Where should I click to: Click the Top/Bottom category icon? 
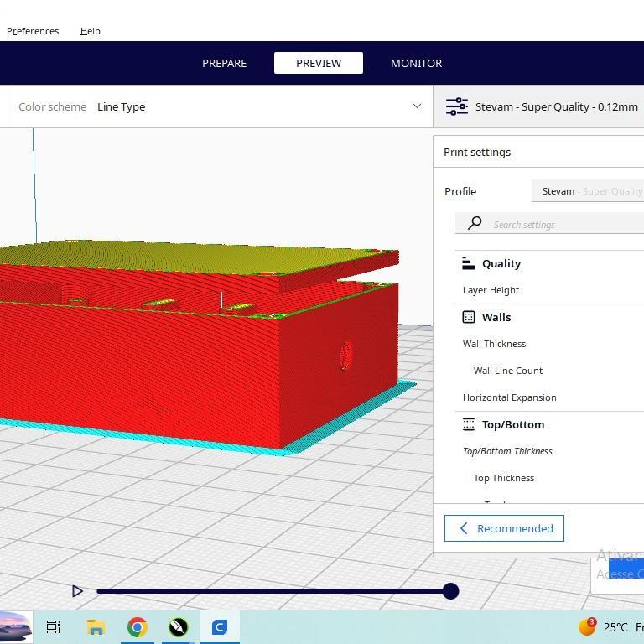[469, 424]
